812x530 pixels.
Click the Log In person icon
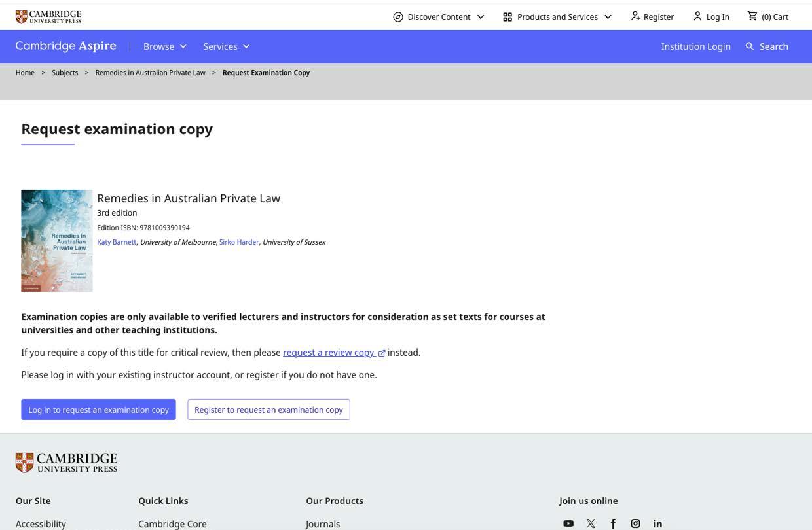click(x=697, y=16)
